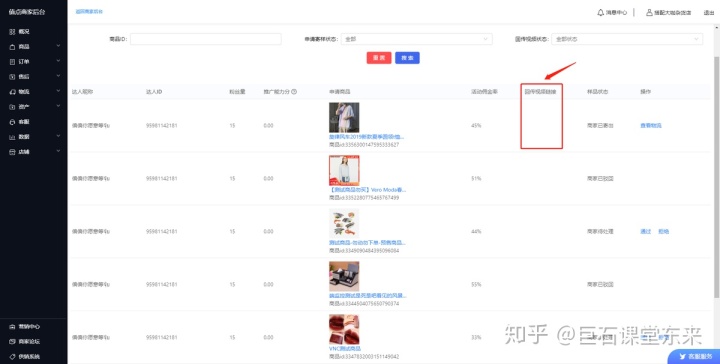Expand the 售后 sidebar menu
Viewport: 720px width, 364px height.
click(33, 77)
